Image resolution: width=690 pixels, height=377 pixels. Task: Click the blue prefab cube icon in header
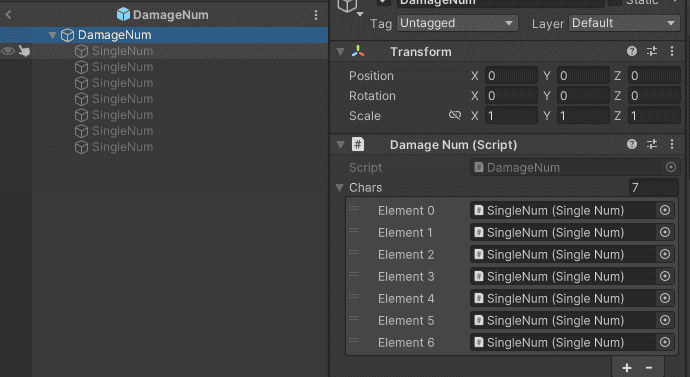[x=123, y=15]
